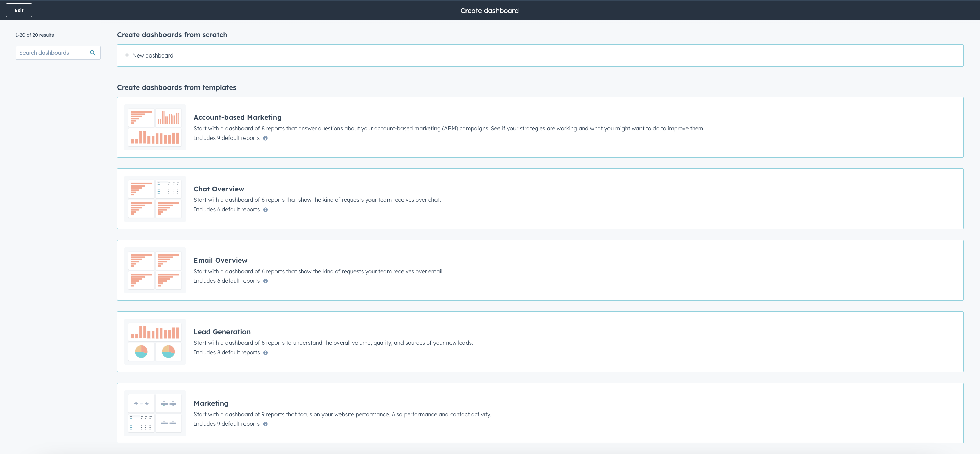Image resolution: width=980 pixels, height=454 pixels.
Task: Click 'Includes 8 default reports' under Lead Generation
Action: point(227,353)
